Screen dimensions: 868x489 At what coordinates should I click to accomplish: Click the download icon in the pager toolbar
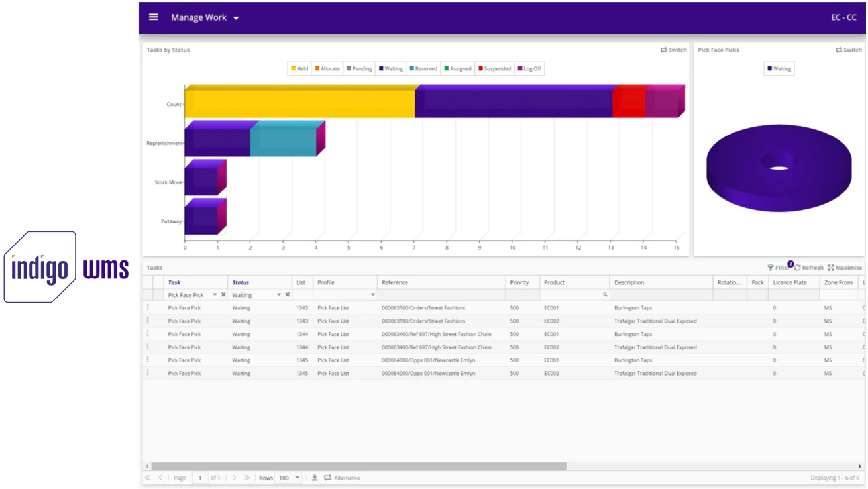click(x=315, y=478)
